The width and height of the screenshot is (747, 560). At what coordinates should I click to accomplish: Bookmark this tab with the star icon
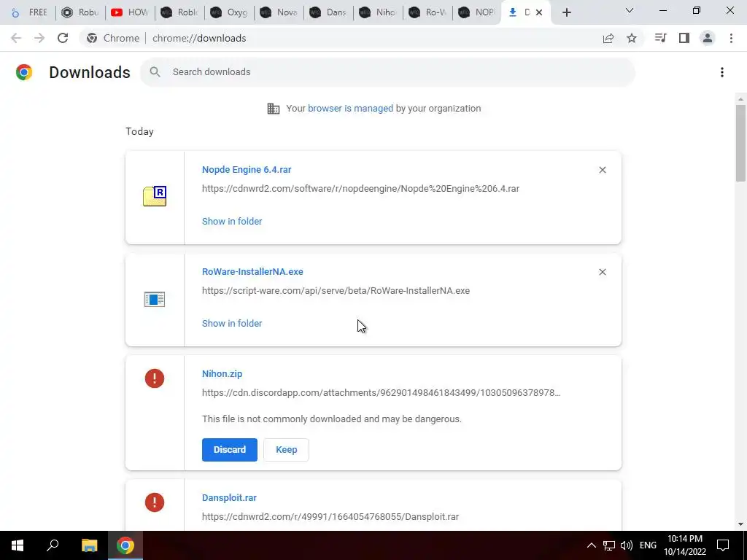(632, 38)
